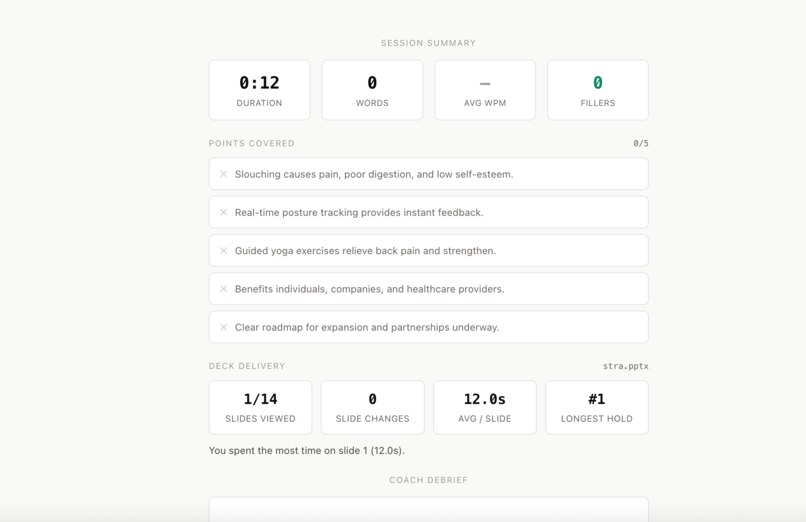Screen dimensions: 806x522
Task: Click the 'COACH DEBRIEF' heading
Action: point(428,480)
